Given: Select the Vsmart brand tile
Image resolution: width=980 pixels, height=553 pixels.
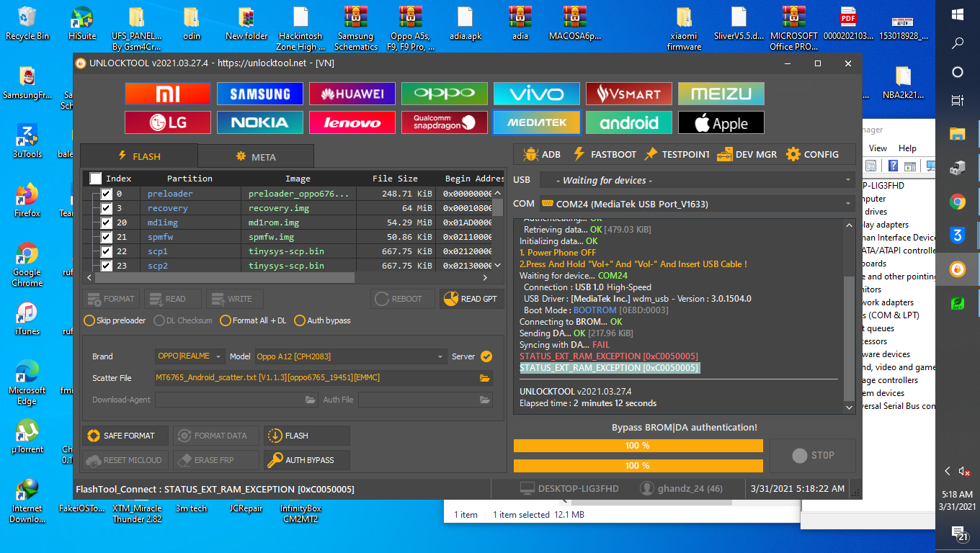Looking at the screenshot, I should pyautogui.click(x=628, y=94).
